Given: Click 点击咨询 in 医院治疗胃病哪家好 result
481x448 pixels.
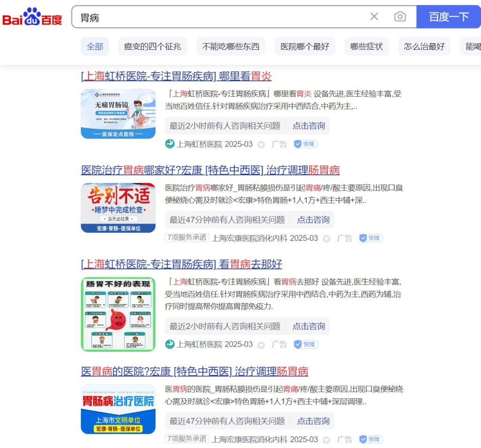Looking at the screenshot, I should [x=313, y=220].
